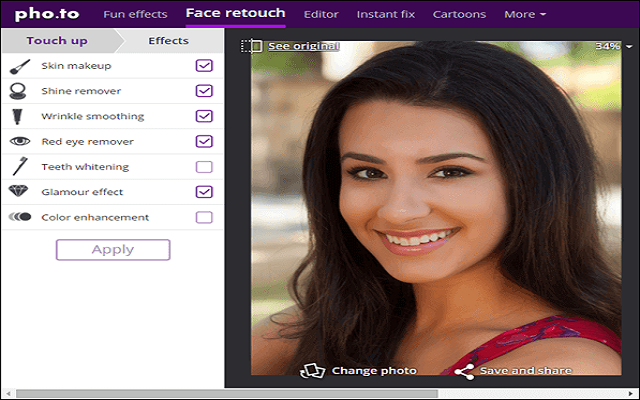Click the Red eye remover eye icon

(x=19, y=142)
